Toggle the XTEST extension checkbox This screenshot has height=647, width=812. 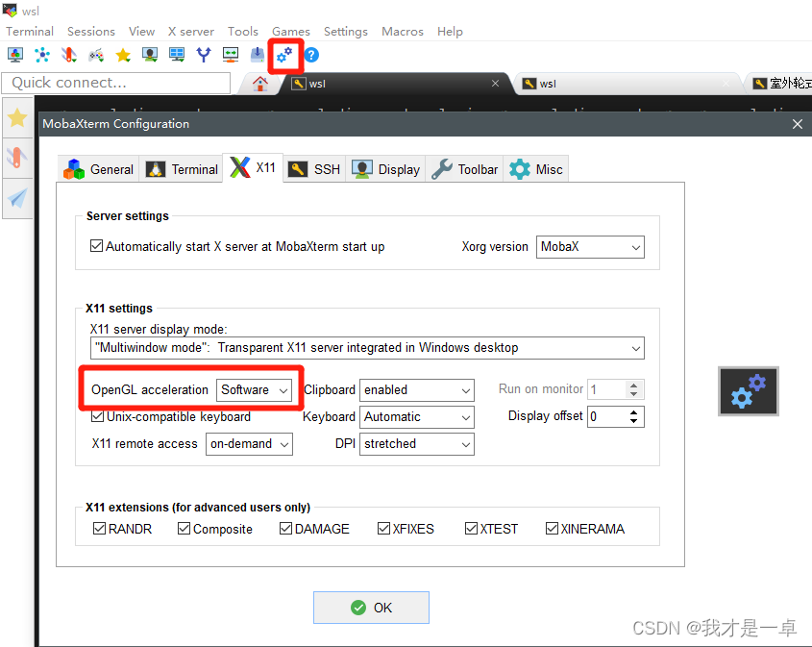pyautogui.click(x=471, y=529)
